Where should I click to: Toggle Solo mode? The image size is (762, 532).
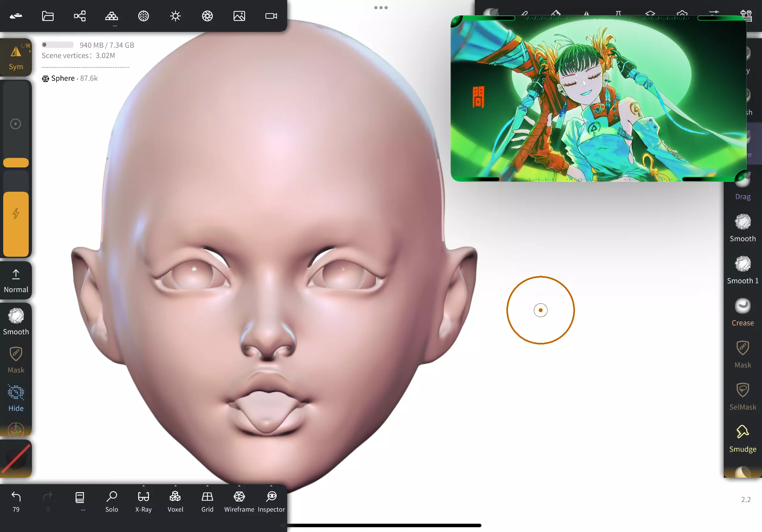pos(111,501)
